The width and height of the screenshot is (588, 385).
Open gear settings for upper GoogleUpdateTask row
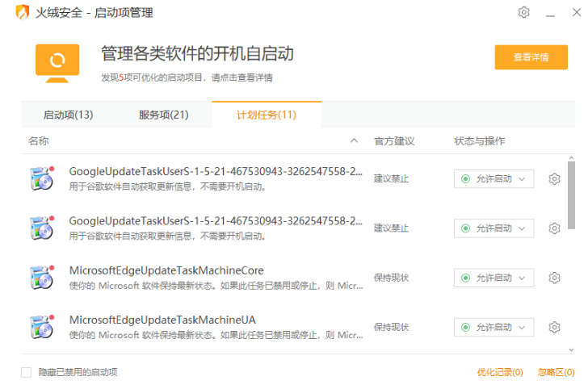point(554,179)
